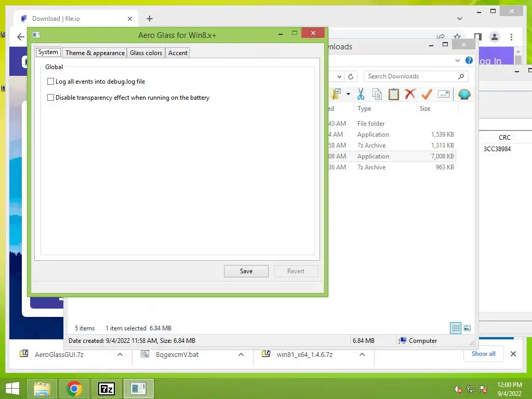Expand the Explorer ribbon chevron

(457, 61)
